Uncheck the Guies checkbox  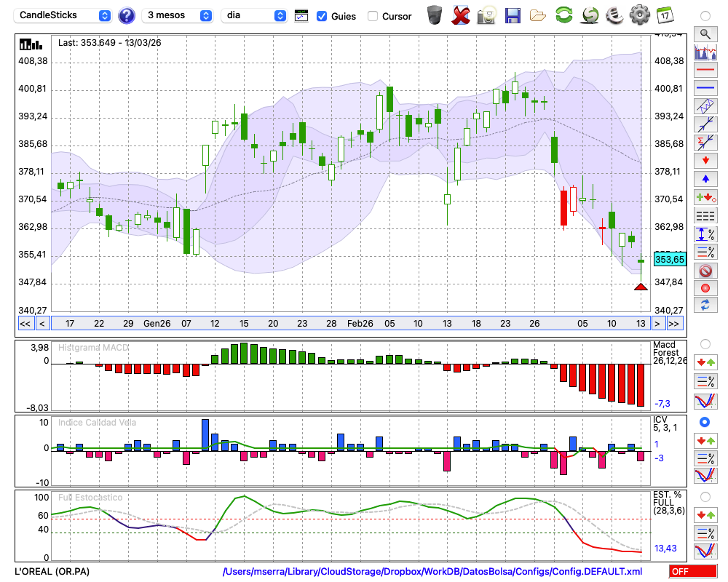click(x=322, y=16)
